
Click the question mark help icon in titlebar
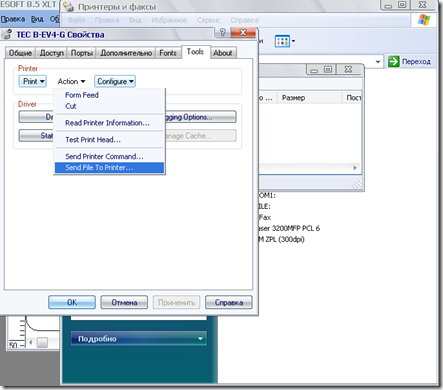(x=223, y=32)
